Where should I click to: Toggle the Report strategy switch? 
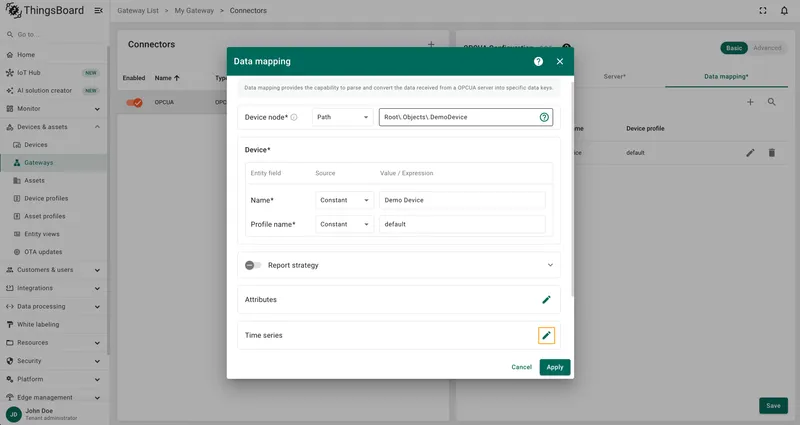click(253, 265)
